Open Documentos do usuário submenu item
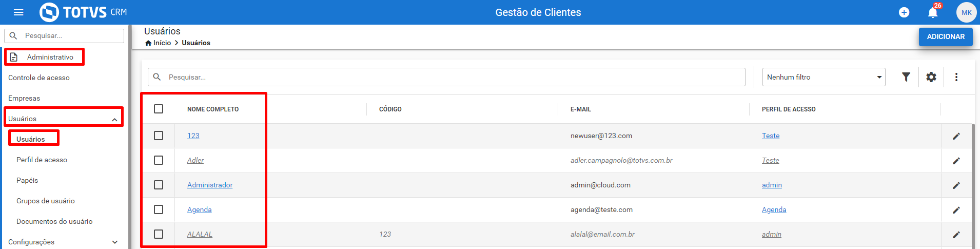 54,221
